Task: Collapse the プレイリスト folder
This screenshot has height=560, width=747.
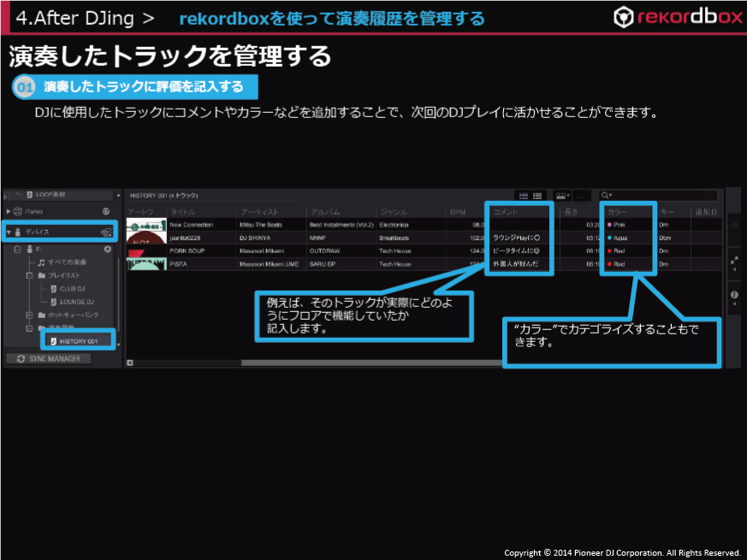Action: coord(29,275)
